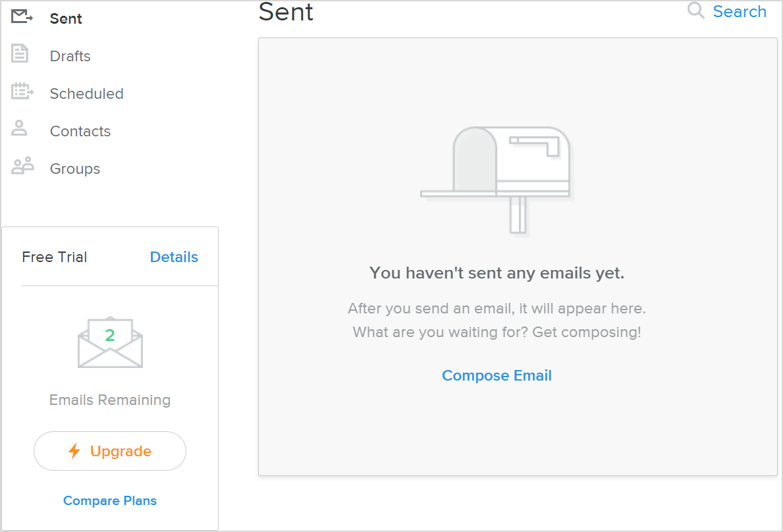Image resolution: width=783 pixels, height=532 pixels.
Task: Open the Drafts folder
Action: click(70, 56)
